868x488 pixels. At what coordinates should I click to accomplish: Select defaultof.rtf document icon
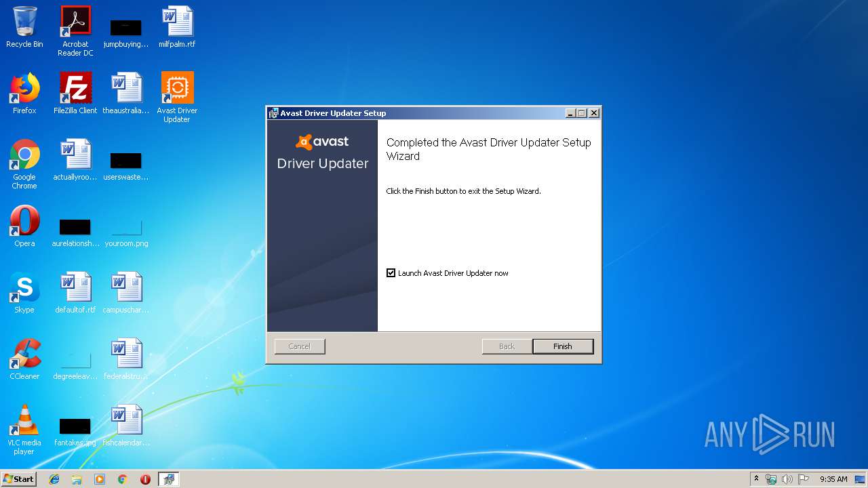coord(75,293)
